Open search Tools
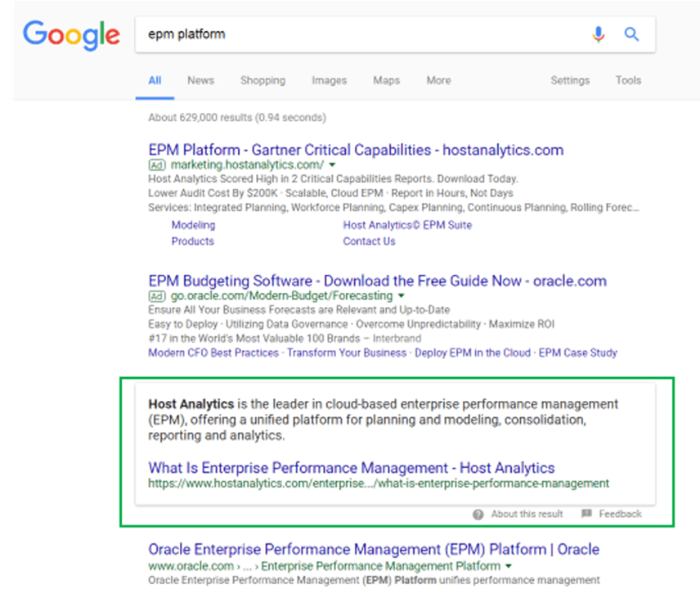This screenshot has width=700, height=589. pos(629,80)
